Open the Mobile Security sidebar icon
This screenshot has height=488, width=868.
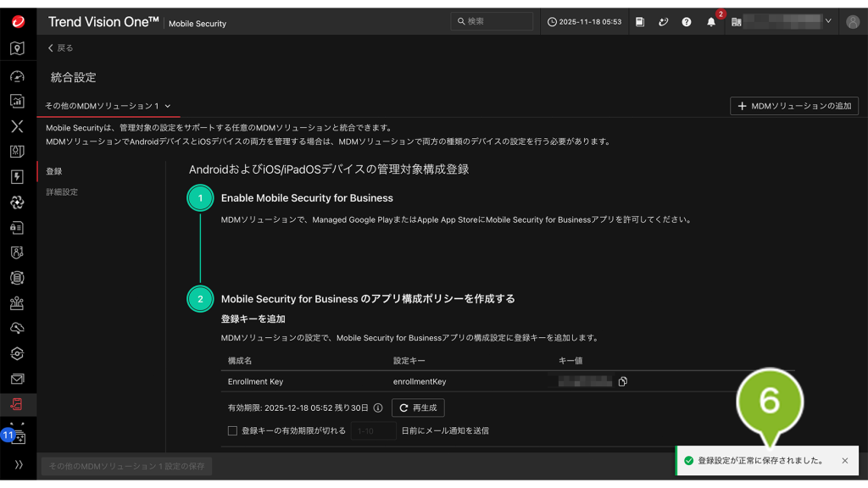(x=18, y=404)
